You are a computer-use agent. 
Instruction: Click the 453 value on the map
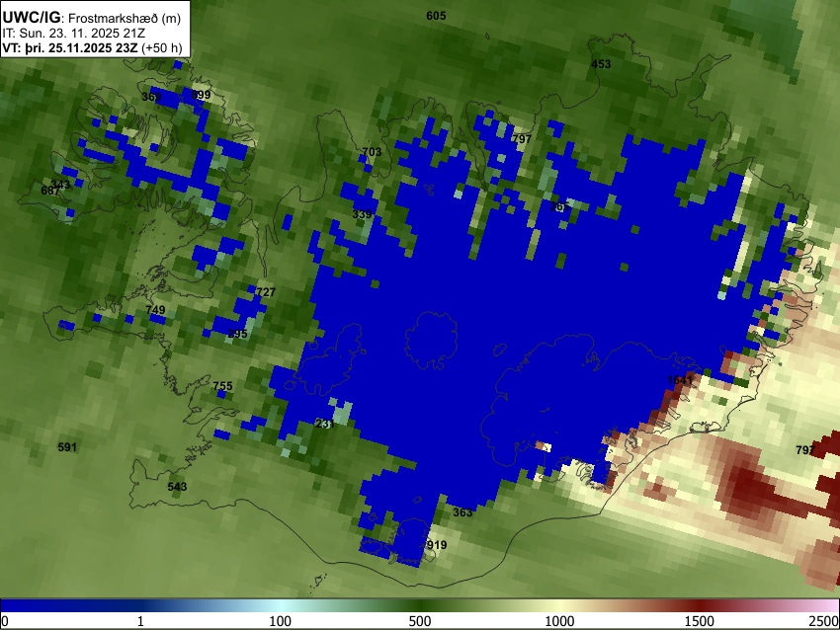pos(601,64)
